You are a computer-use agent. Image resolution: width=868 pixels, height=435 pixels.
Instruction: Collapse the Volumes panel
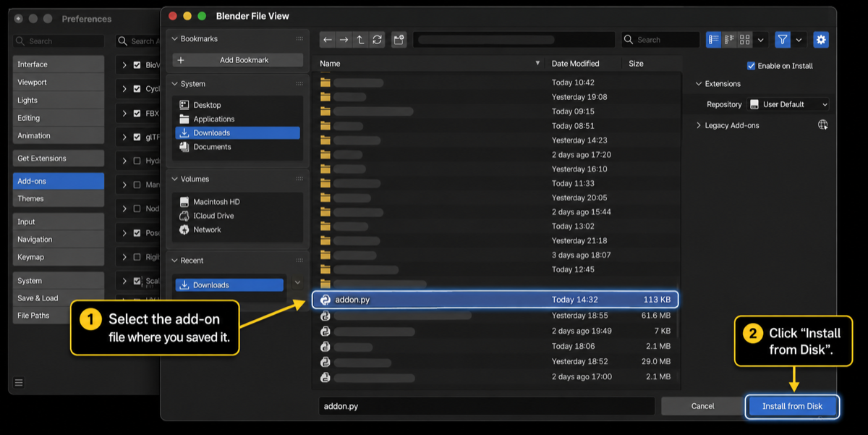click(x=175, y=179)
